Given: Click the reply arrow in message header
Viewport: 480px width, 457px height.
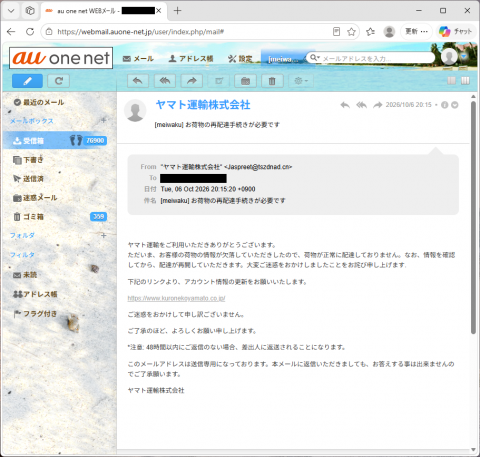Looking at the screenshot, I should pos(345,105).
